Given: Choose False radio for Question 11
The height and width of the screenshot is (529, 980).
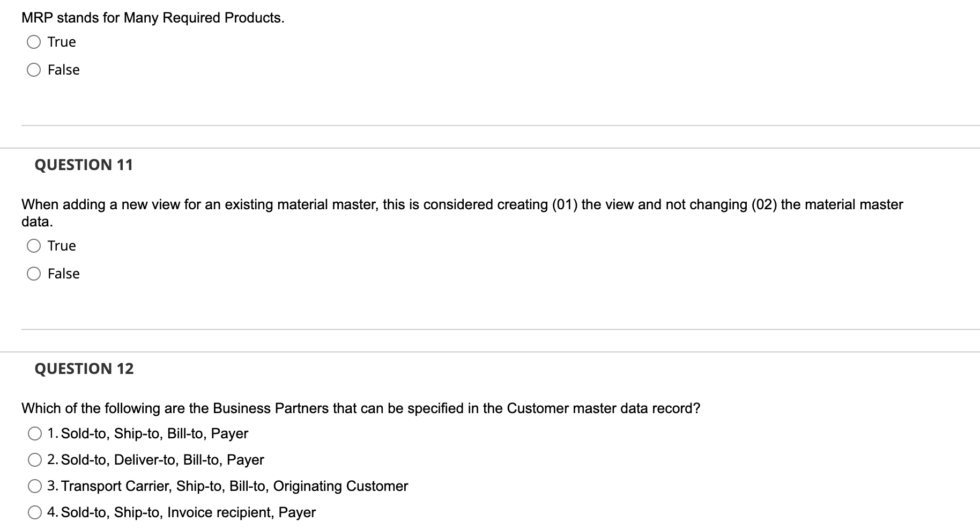Looking at the screenshot, I should [x=34, y=274].
